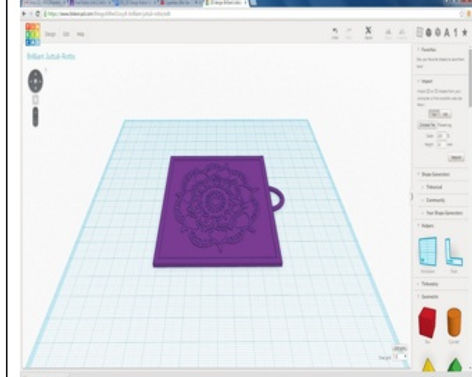Click the design name Brilliant Juttuli-Rottis
The image size is (472, 377).
(51, 56)
